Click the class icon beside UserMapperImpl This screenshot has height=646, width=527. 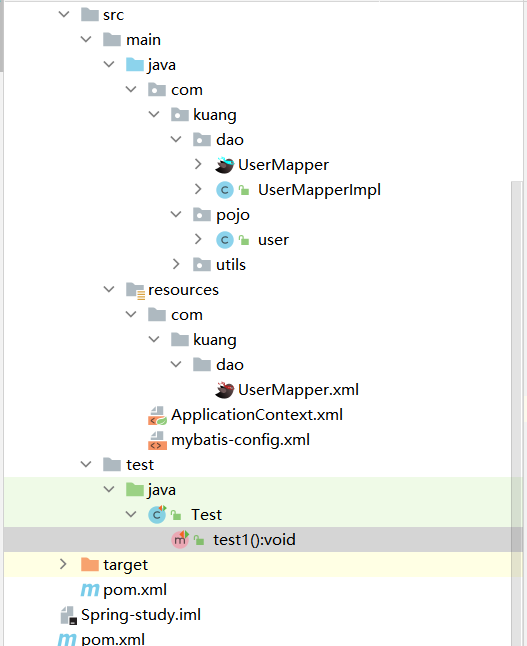[225, 190]
